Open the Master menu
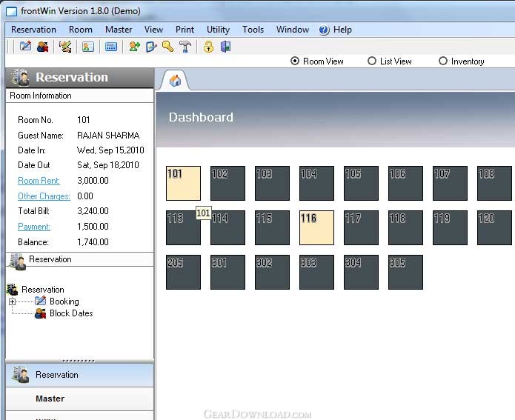 click(x=119, y=30)
